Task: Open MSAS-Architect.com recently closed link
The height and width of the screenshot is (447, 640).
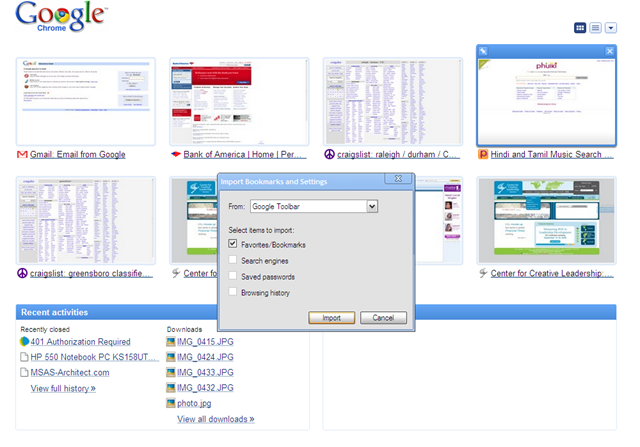Action: [x=70, y=373]
